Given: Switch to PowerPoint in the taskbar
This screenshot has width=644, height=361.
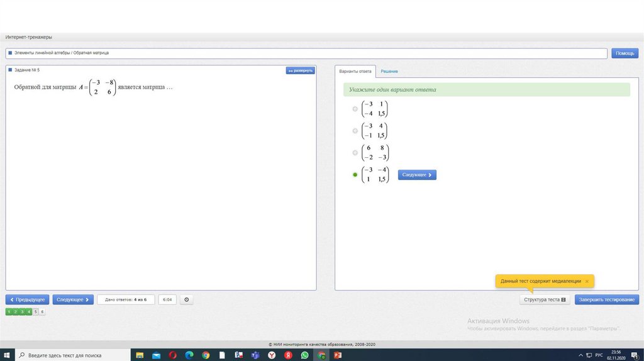Looking at the screenshot, I should click(x=338, y=355).
